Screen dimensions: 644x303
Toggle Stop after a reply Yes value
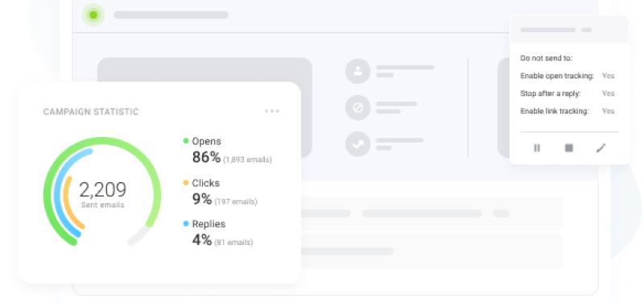click(x=608, y=93)
